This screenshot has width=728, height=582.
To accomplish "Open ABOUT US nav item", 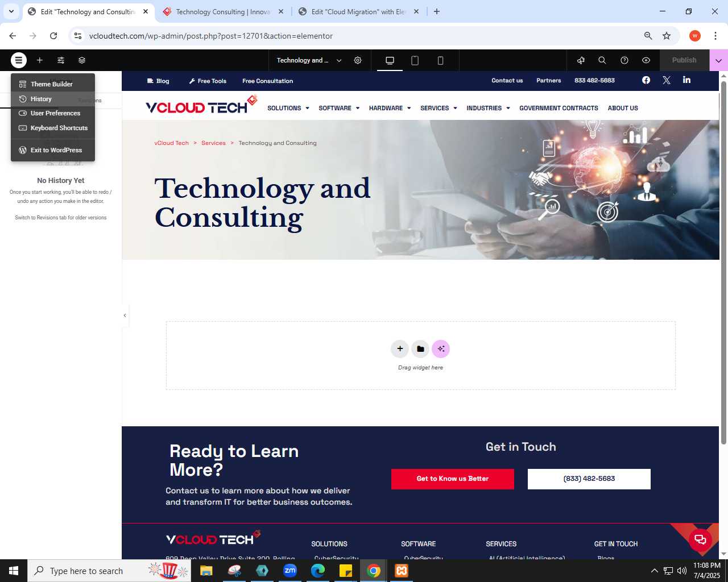I will (x=623, y=108).
